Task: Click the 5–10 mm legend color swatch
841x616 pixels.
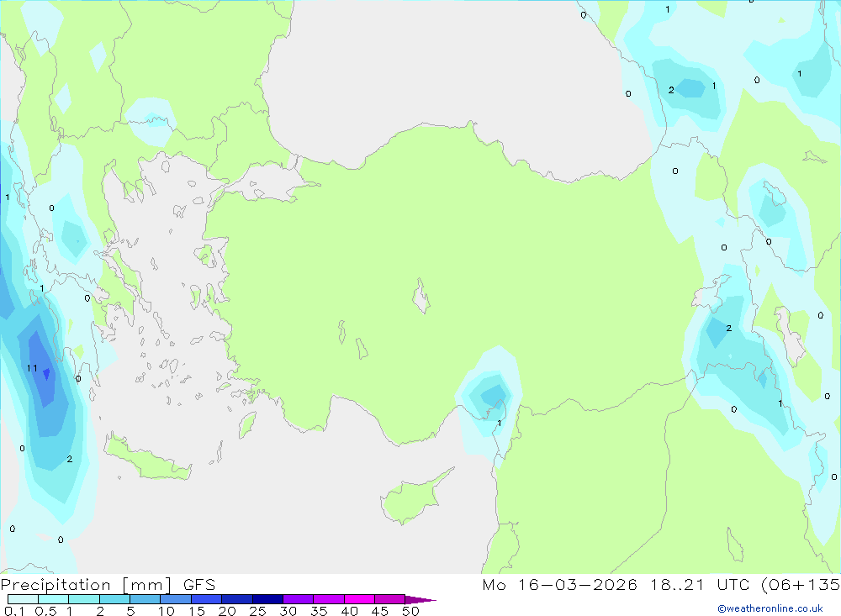Action: click(x=145, y=599)
